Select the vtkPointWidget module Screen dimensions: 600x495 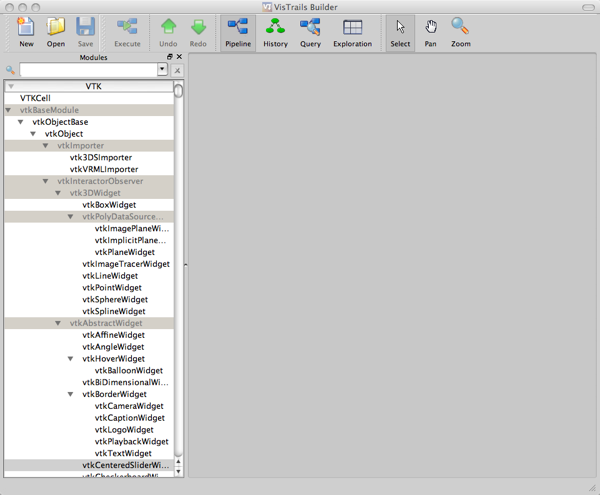[112, 288]
